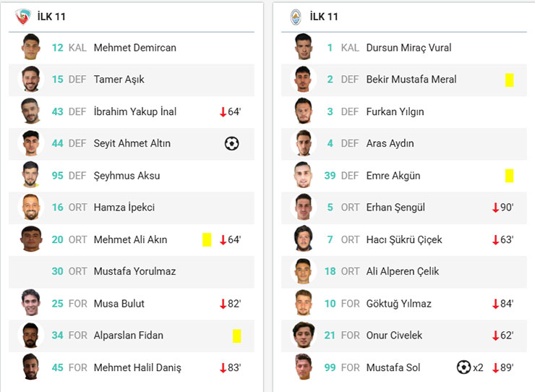Open Mustafa Yorulmaz's player page
535x392 pixels.
pyautogui.click(x=134, y=271)
